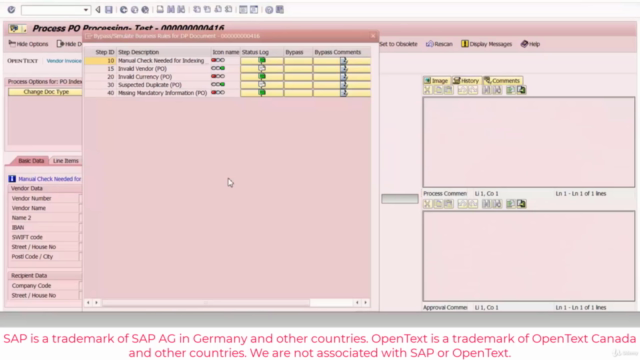640x360 pixels.
Task: Open bypass comments for Suspected Duplicate row
Action: (x=343, y=85)
